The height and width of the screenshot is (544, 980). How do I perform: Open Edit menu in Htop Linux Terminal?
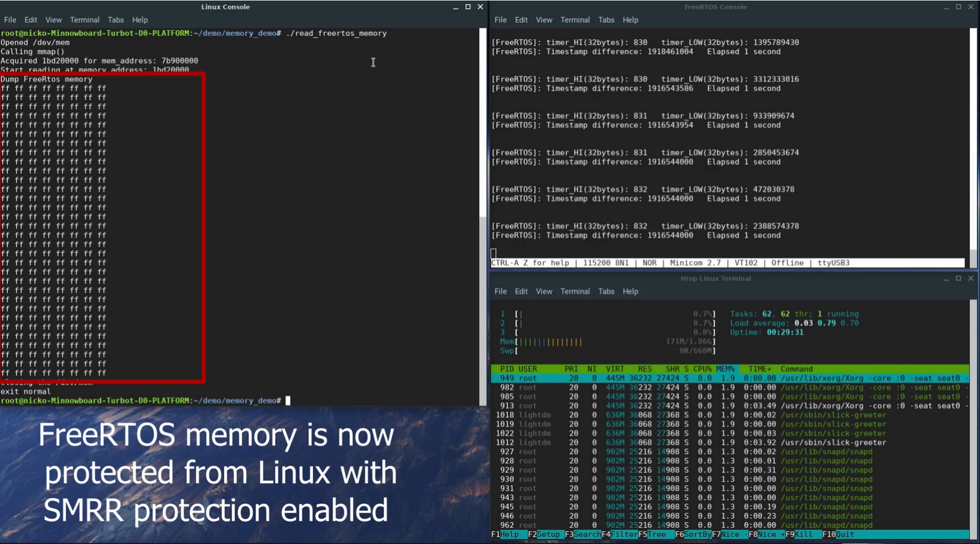click(x=521, y=292)
